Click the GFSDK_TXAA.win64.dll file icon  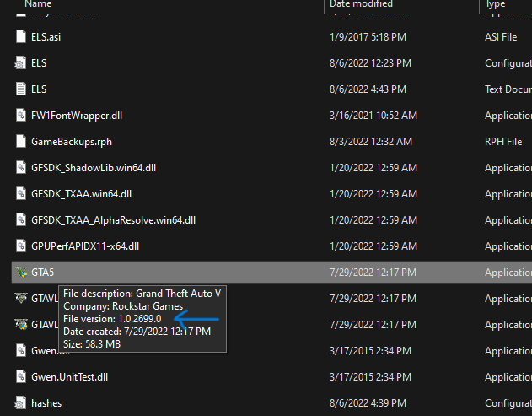(21, 193)
